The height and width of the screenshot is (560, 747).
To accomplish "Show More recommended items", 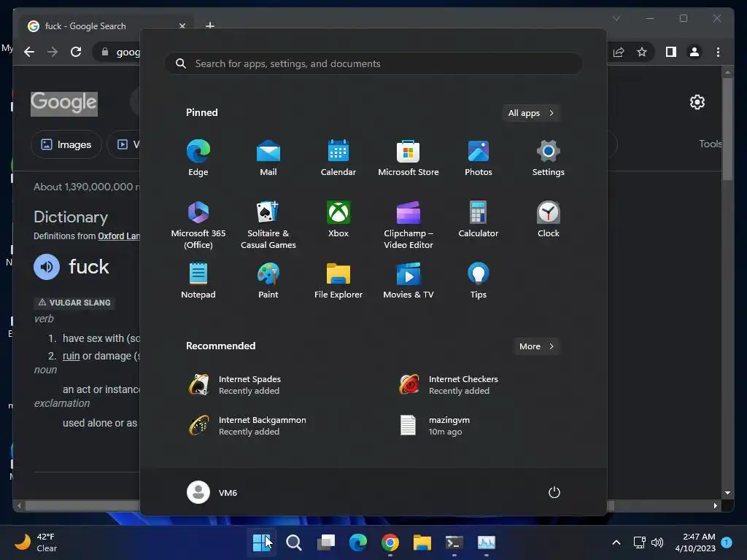I will point(536,346).
